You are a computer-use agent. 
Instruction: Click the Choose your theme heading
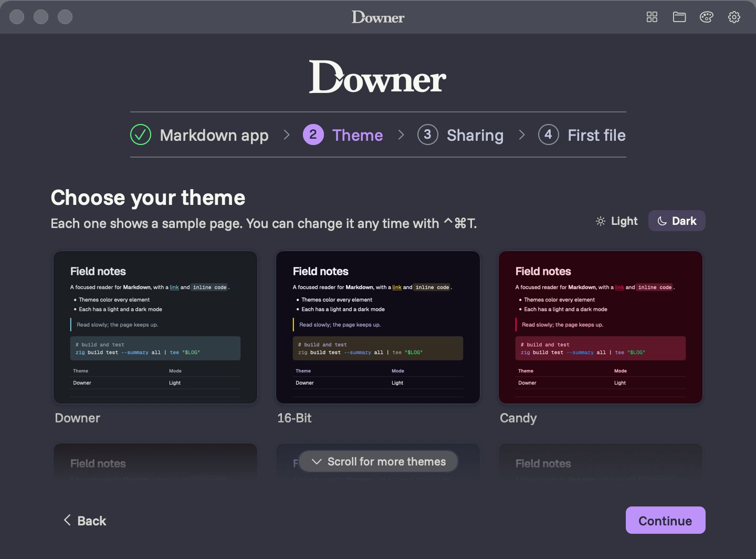tap(148, 198)
